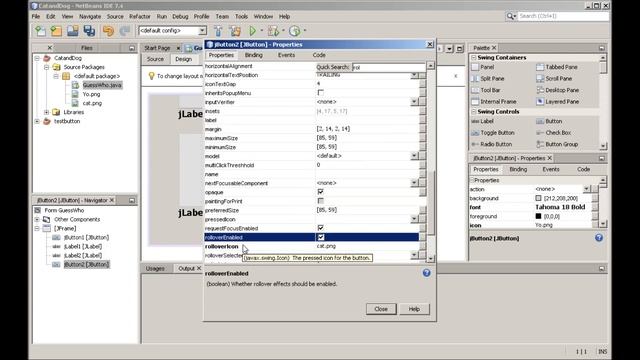The image size is (640, 360).
Task: Pick the Desktop Pane palette item
Action: pos(558,90)
